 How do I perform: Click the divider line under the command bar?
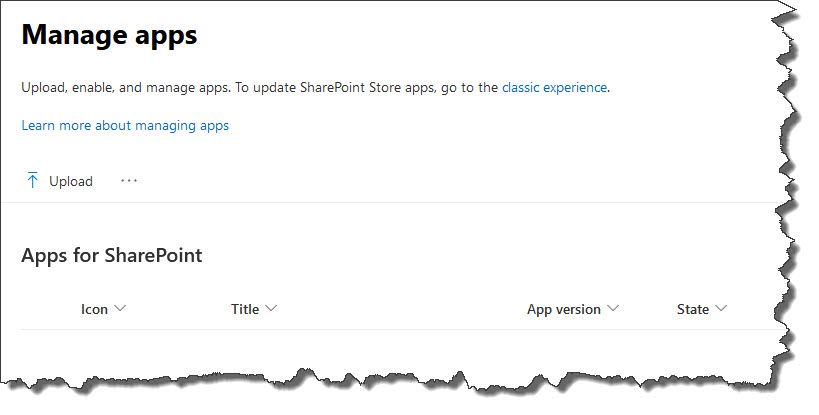[x=387, y=202]
